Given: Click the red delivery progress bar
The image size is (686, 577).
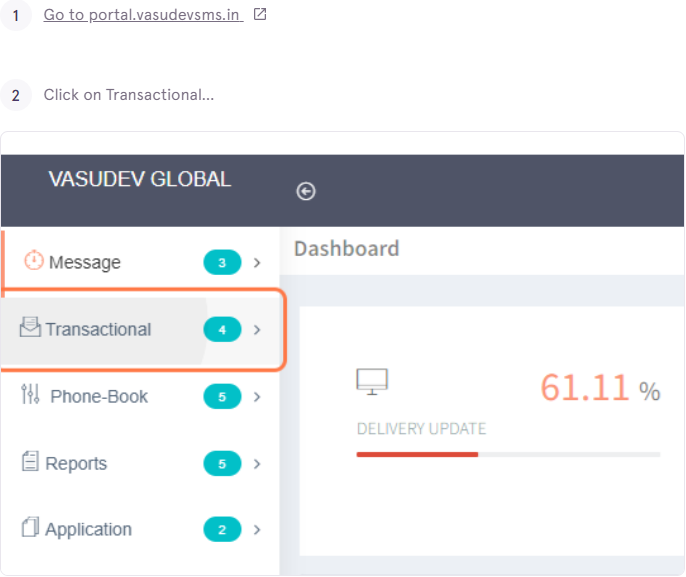Looking at the screenshot, I should [x=417, y=455].
